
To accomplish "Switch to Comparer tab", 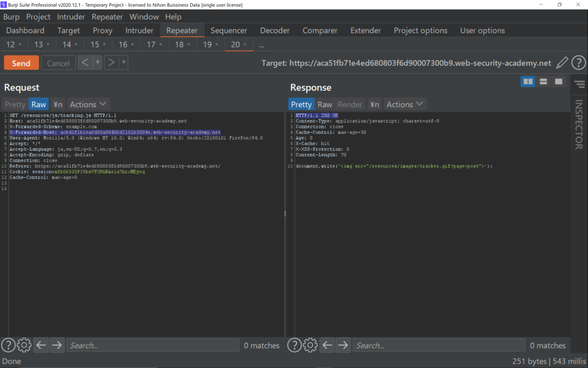I will [320, 30].
